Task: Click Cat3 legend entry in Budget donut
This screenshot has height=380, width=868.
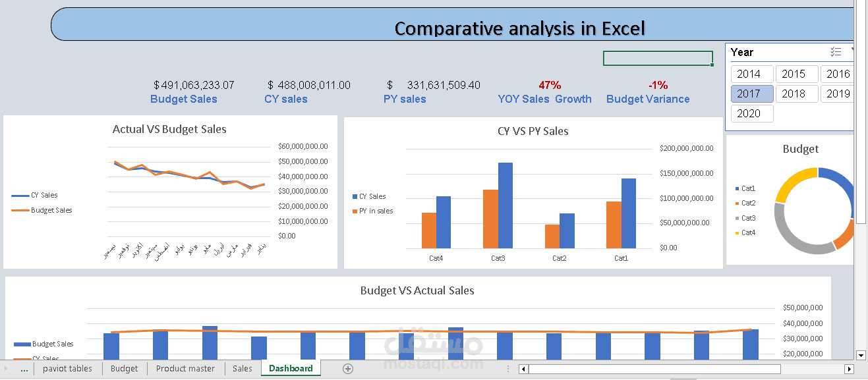Action: [745, 218]
